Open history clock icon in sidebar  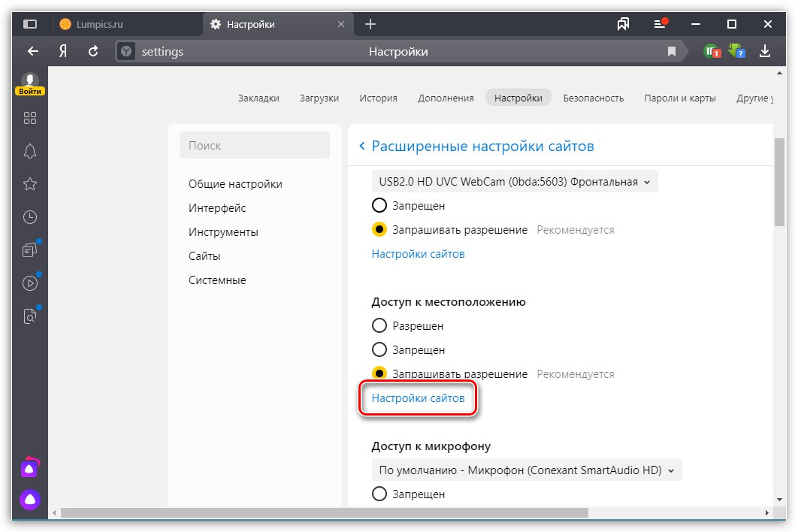[30, 217]
